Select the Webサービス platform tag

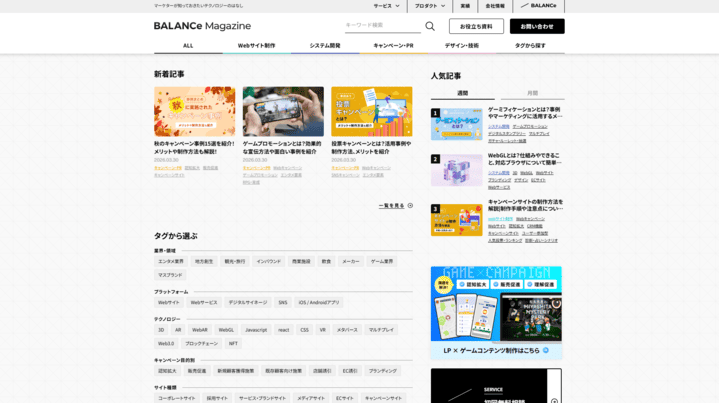(204, 303)
